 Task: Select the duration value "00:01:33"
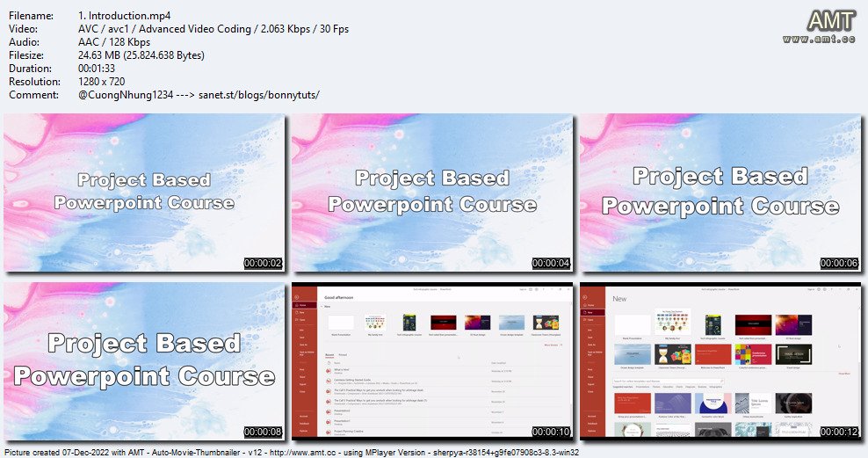point(97,69)
